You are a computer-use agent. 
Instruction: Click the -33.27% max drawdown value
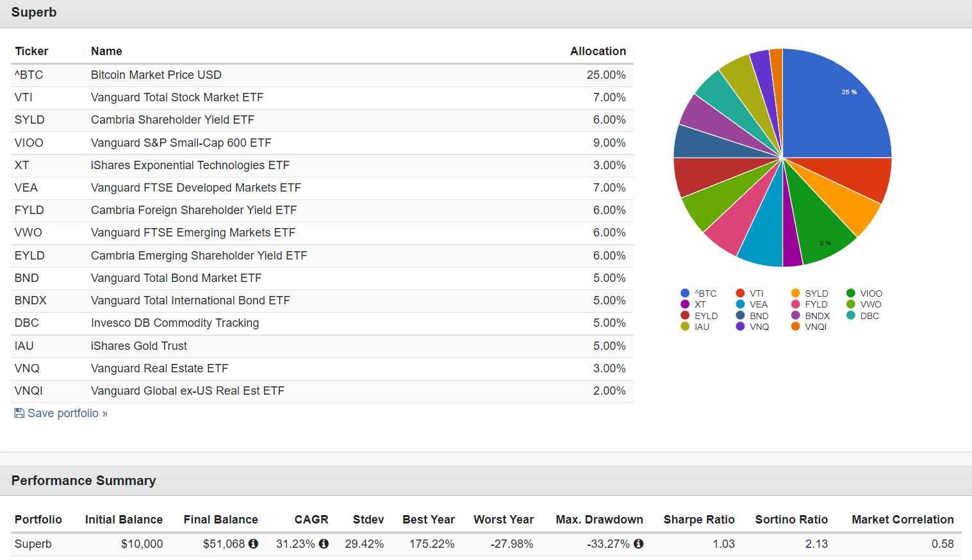tap(608, 544)
